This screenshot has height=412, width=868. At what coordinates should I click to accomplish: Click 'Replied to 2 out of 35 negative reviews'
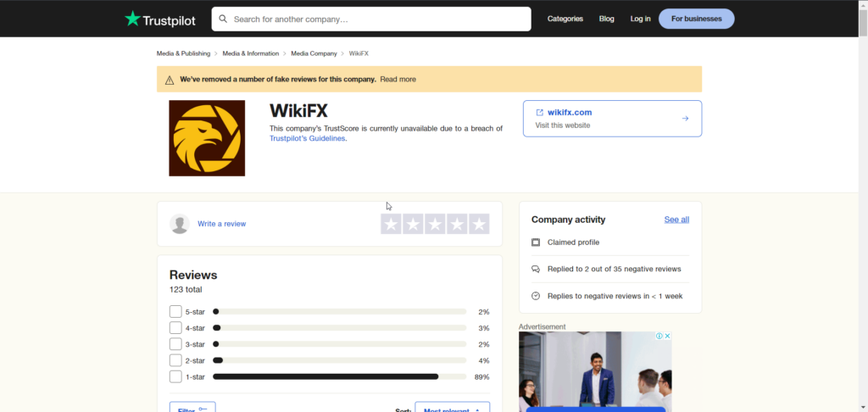pos(614,269)
